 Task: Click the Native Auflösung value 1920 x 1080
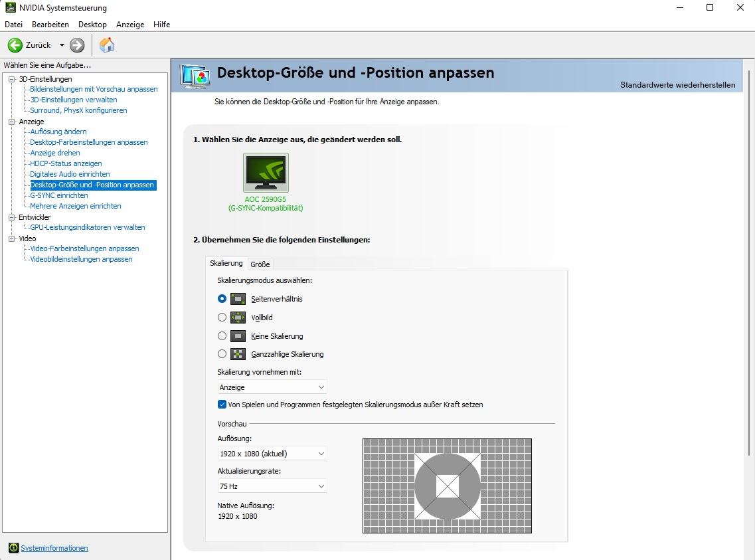pos(237,516)
